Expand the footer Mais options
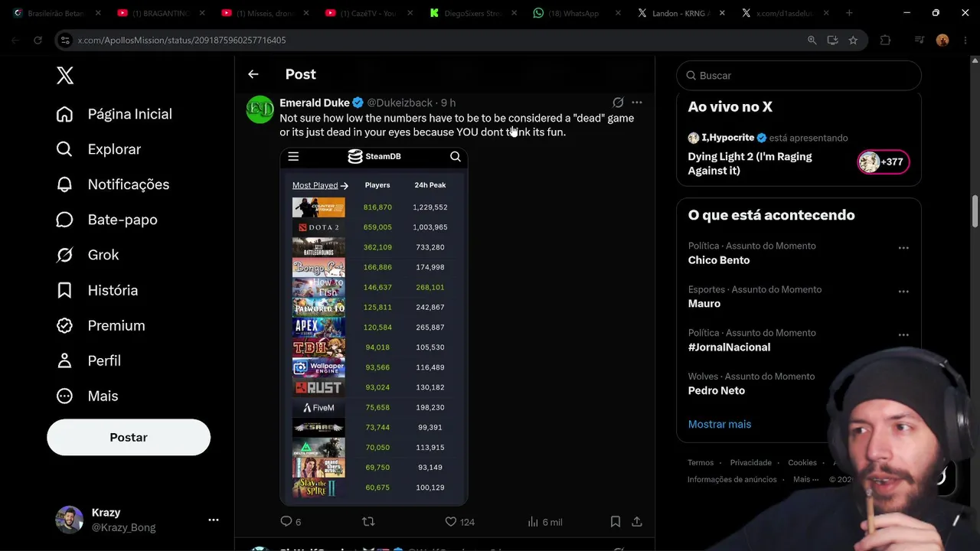 pos(807,479)
